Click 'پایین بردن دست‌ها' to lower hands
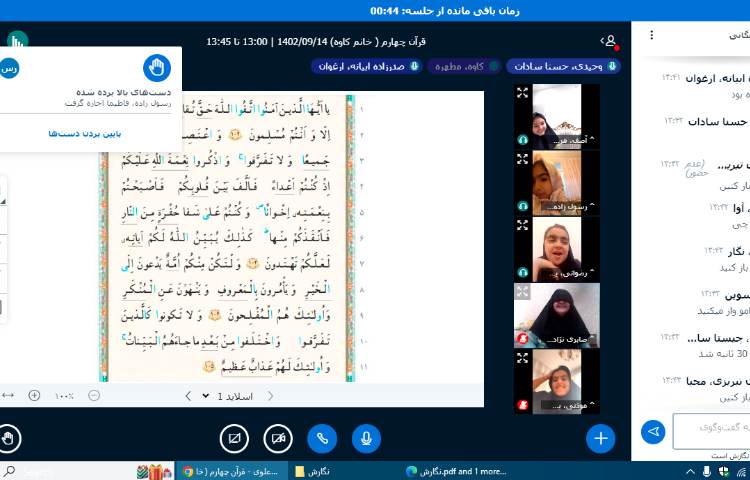 85,134
